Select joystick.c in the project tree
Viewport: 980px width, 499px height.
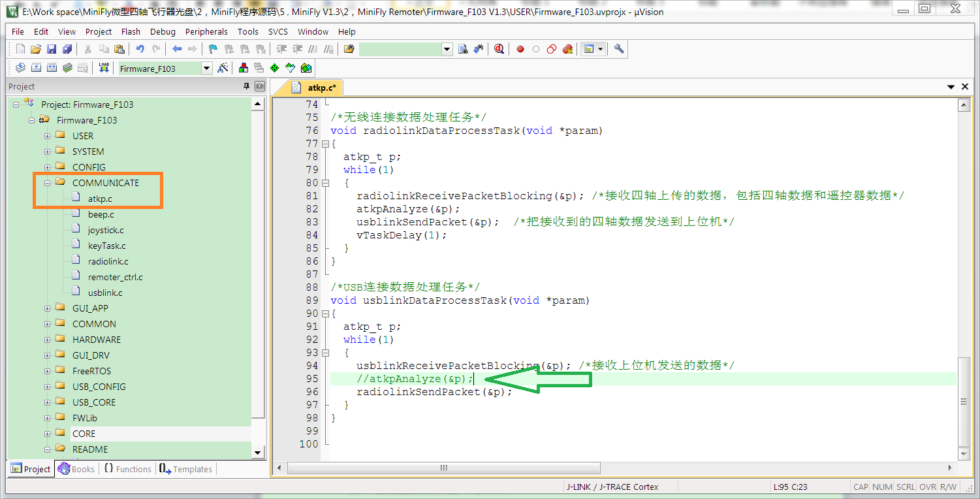[106, 230]
